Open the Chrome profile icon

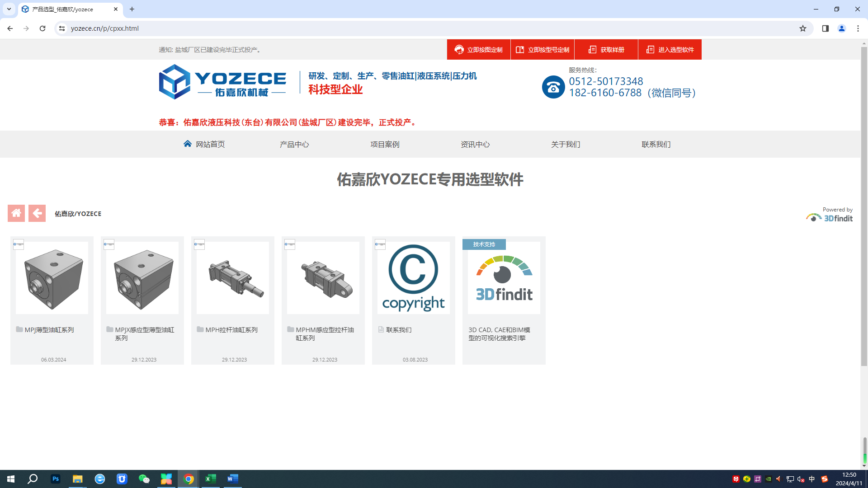click(x=842, y=28)
